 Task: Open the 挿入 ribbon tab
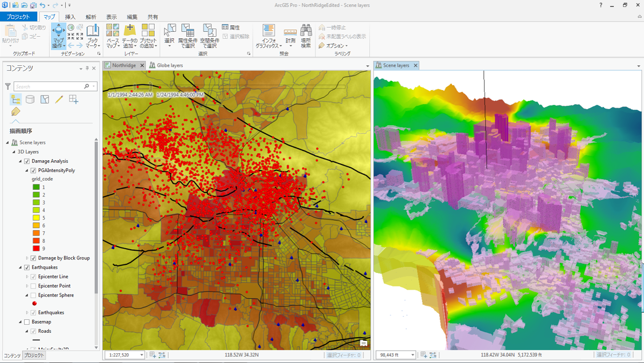pos(70,17)
